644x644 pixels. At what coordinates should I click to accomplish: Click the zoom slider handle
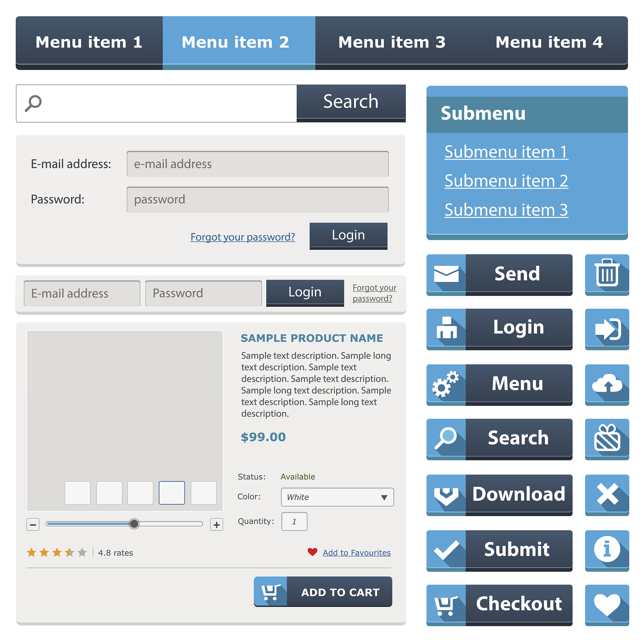tap(134, 524)
